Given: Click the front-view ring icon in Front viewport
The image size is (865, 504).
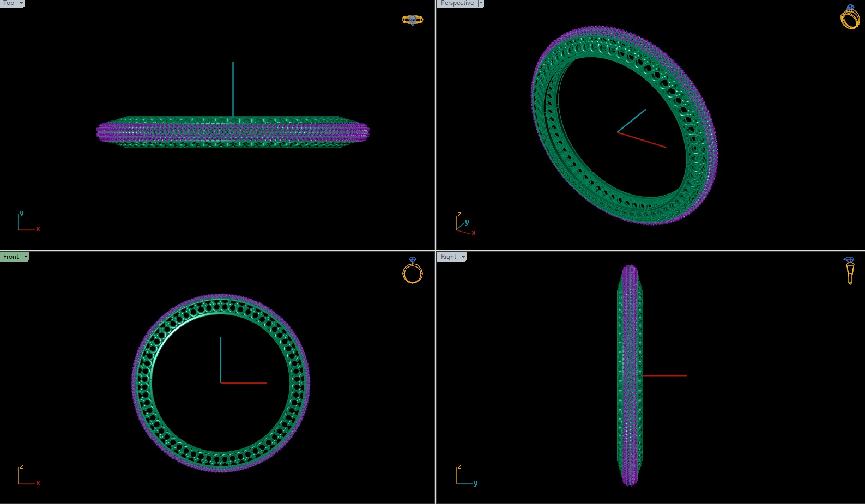Looking at the screenshot, I should pyautogui.click(x=413, y=271).
